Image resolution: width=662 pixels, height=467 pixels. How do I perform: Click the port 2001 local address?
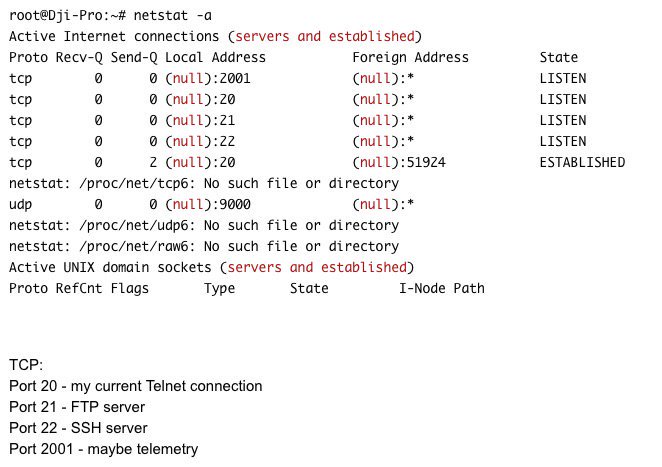click(x=208, y=79)
